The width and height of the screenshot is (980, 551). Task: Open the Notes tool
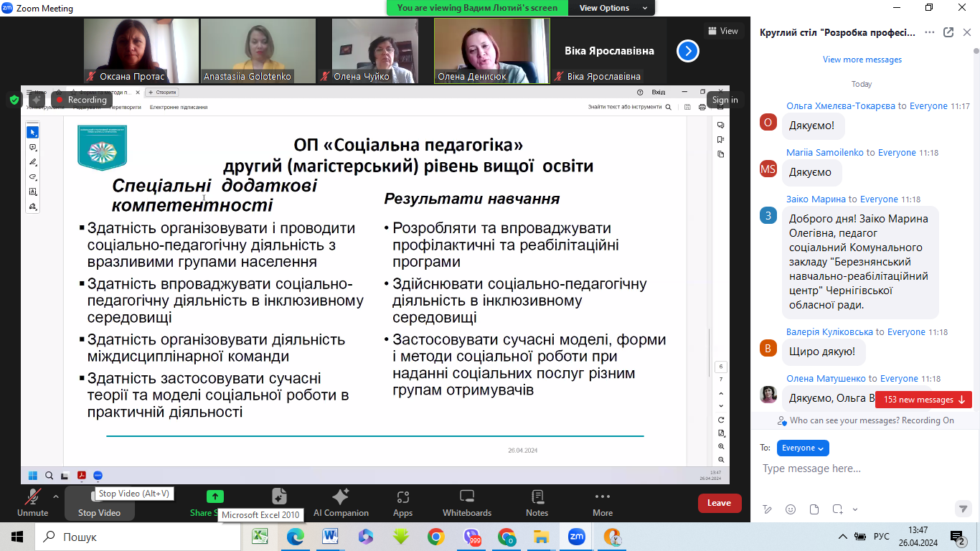tap(537, 502)
